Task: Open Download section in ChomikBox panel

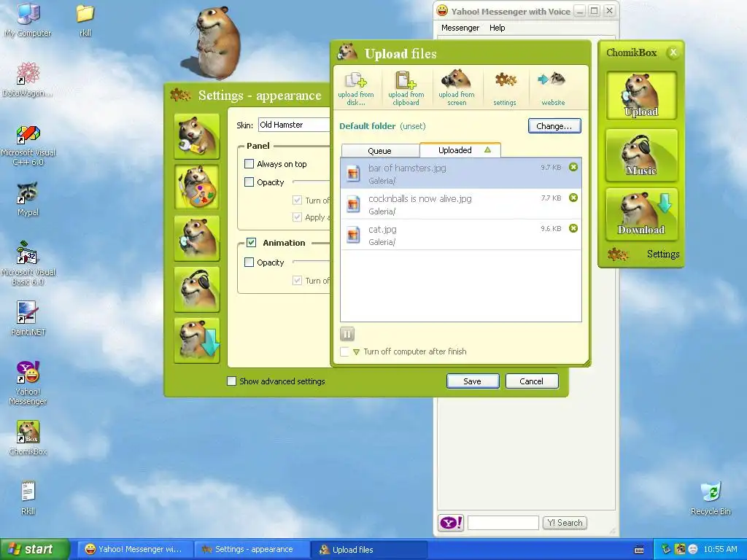Action: point(641,214)
